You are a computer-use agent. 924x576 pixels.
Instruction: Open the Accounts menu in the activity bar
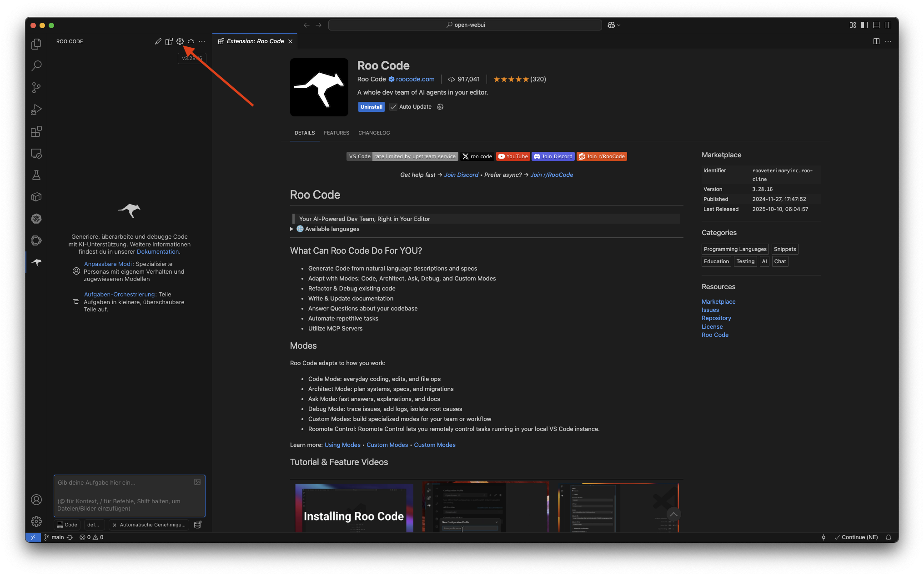[36, 500]
